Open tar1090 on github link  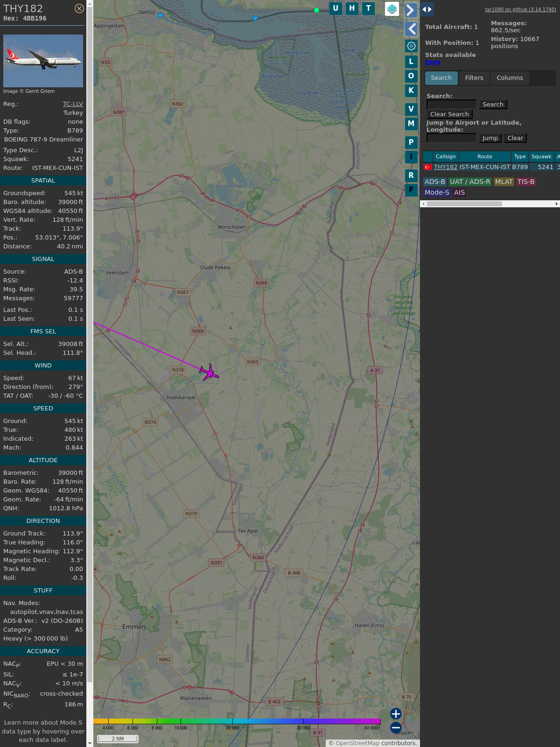pos(520,9)
